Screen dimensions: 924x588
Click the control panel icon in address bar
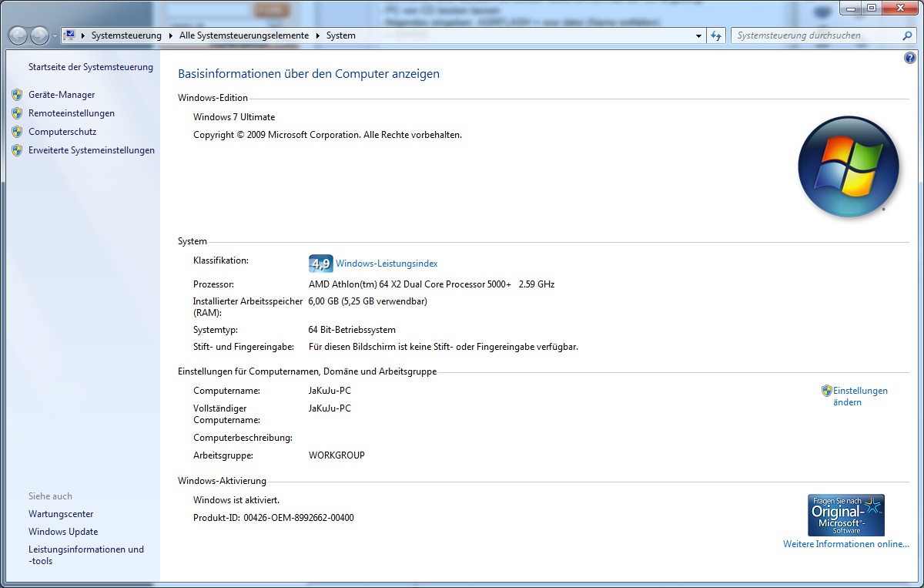coord(69,35)
